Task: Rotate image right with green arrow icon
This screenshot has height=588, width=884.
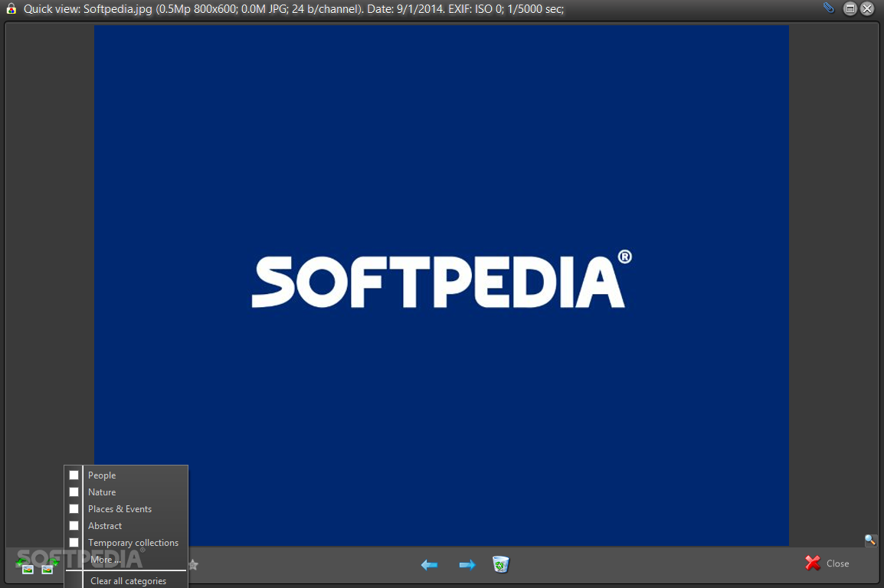Action: [x=49, y=567]
